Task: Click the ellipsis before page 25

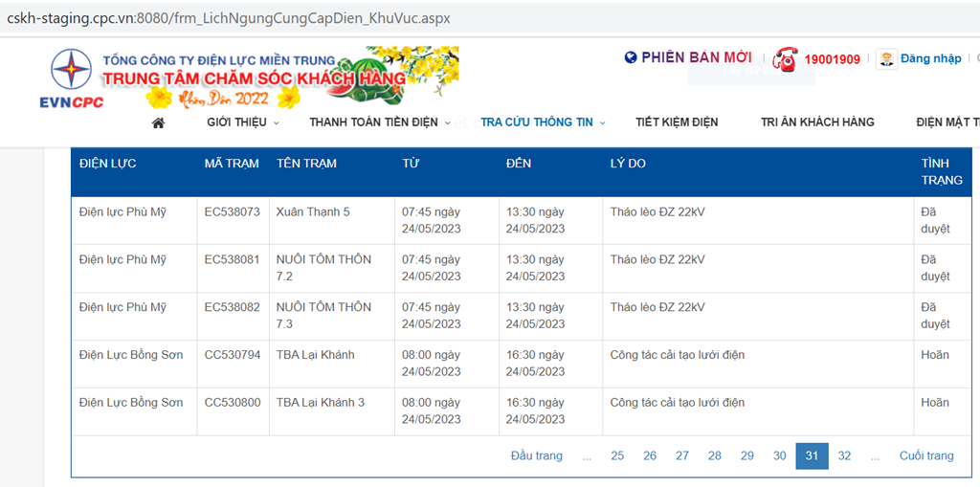Action: click(x=587, y=457)
